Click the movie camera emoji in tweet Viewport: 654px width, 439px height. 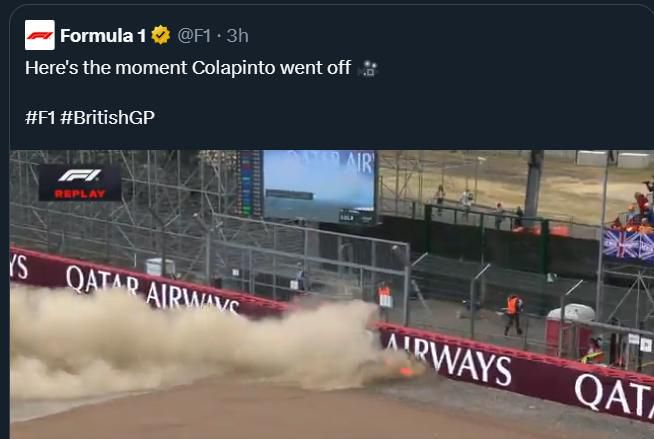(x=368, y=68)
